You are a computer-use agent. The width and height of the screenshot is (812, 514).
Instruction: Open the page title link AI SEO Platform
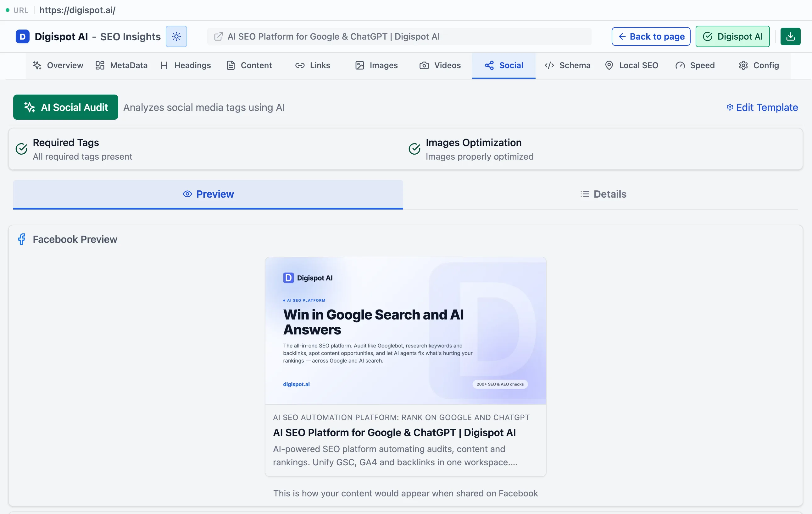pos(333,36)
